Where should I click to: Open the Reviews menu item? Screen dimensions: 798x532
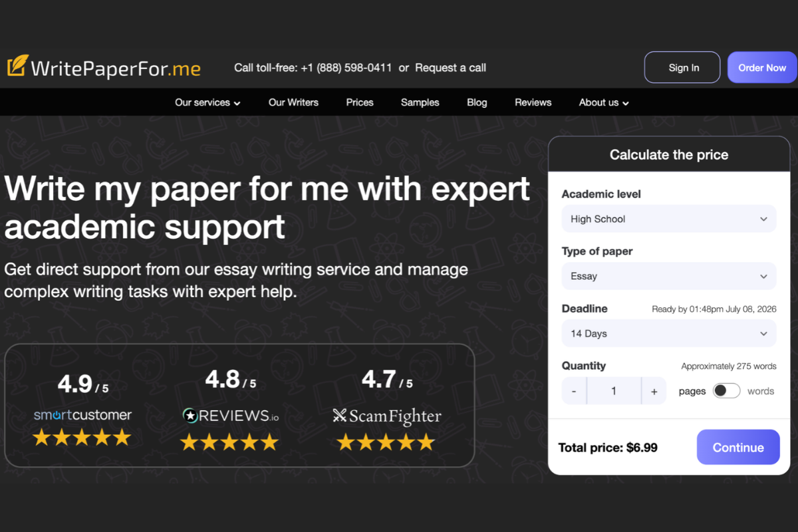[x=533, y=102]
